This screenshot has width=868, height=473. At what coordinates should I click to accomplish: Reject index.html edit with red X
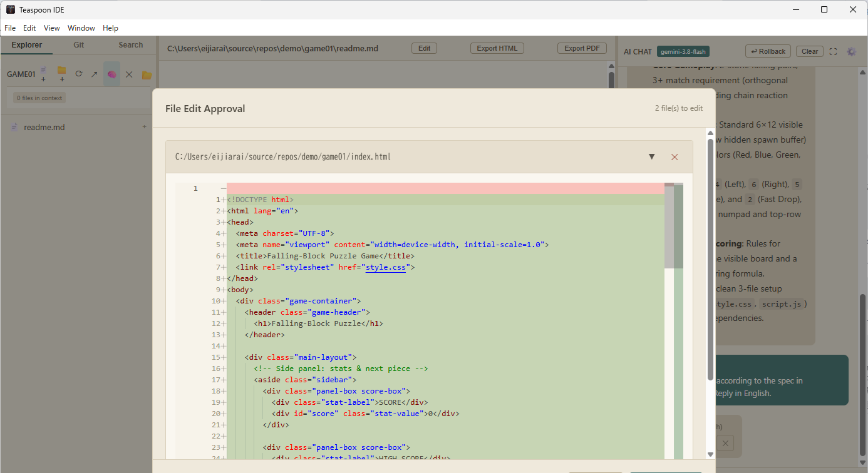click(x=674, y=157)
